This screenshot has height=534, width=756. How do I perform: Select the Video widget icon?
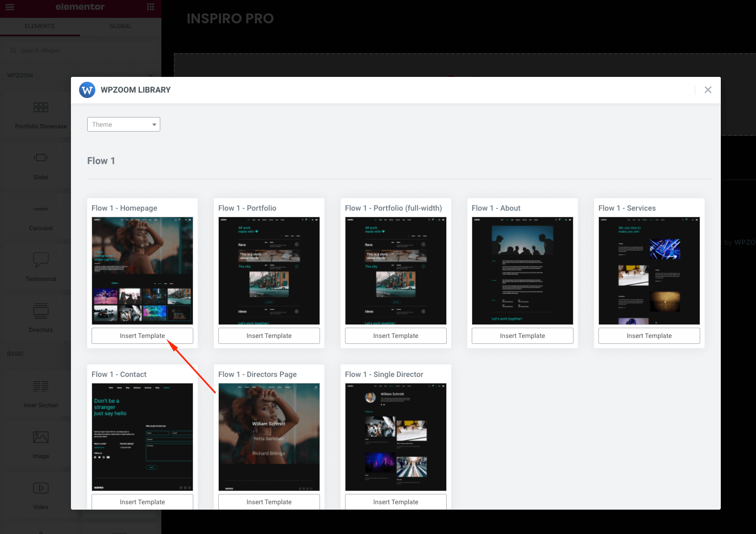click(x=41, y=488)
